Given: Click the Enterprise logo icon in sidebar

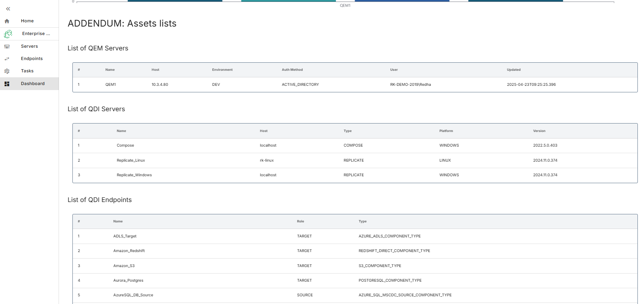Looking at the screenshot, I should coord(8,34).
